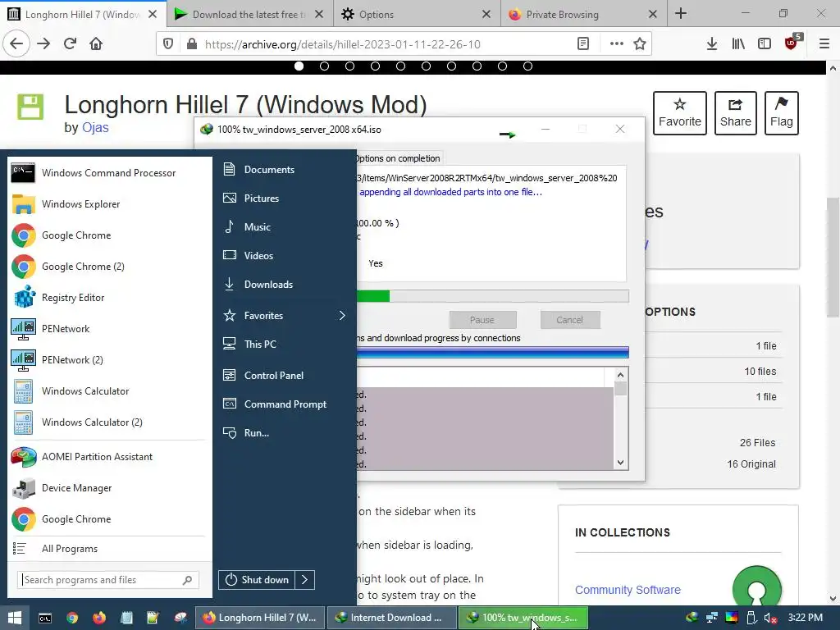Select the third carousel dot indicator
The width and height of the screenshot is (840, 630).
(349, 66)
